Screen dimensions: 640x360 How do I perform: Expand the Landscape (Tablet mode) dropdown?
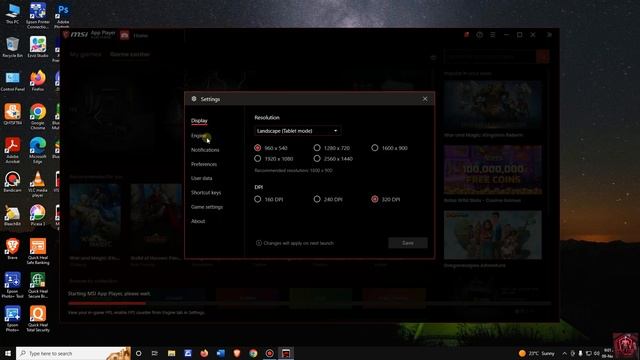click(298, 131)
